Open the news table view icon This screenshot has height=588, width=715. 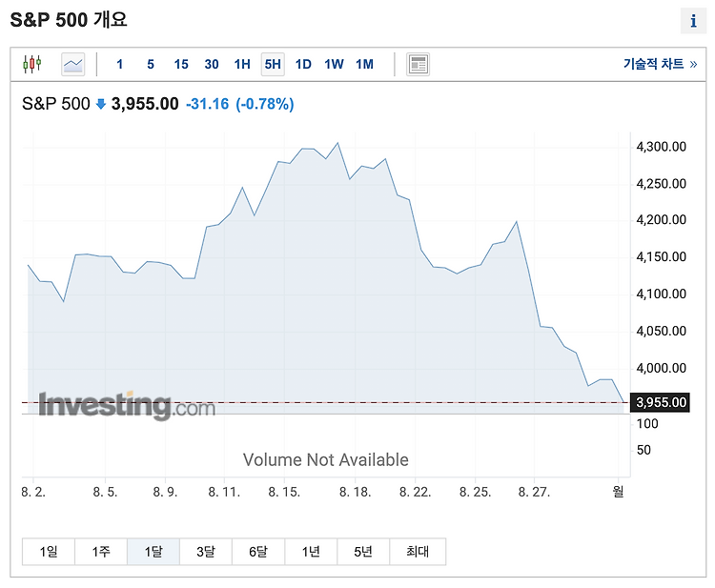click(418, 64)
